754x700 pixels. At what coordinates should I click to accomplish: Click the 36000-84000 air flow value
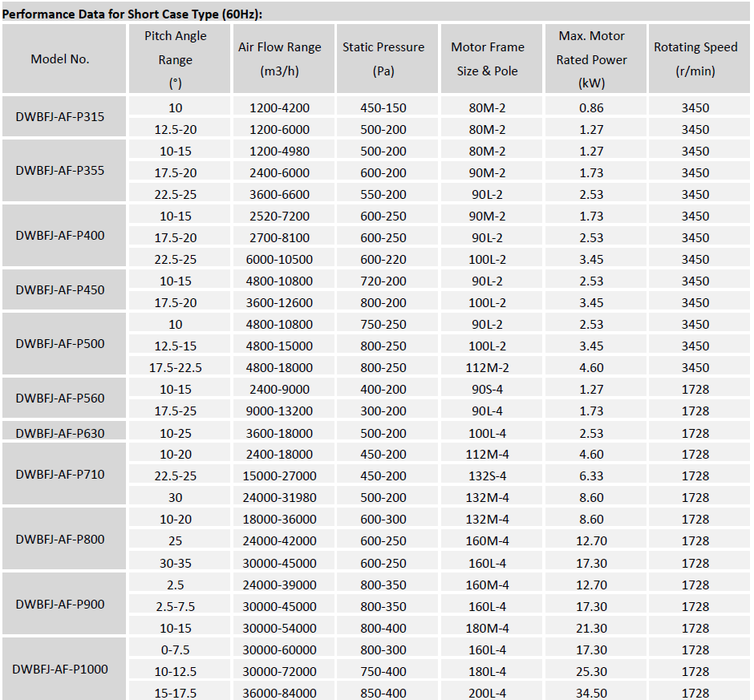[280, 693]
